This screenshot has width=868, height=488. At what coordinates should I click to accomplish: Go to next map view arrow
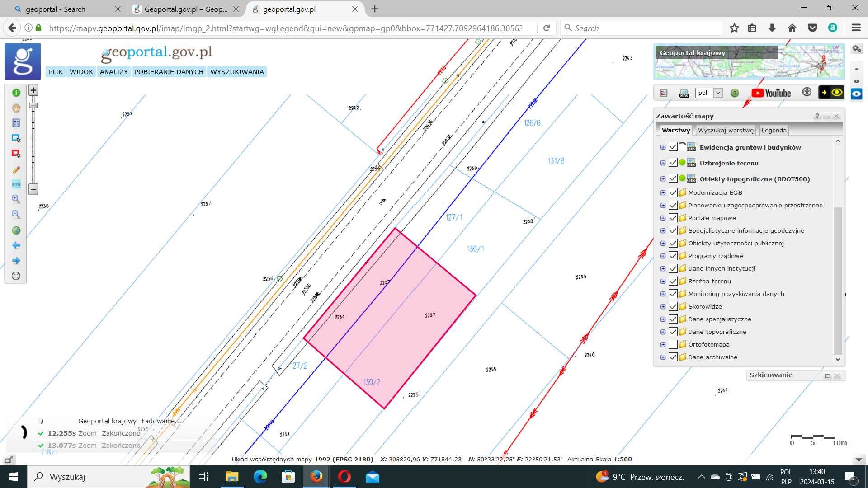tap(16, 261)
